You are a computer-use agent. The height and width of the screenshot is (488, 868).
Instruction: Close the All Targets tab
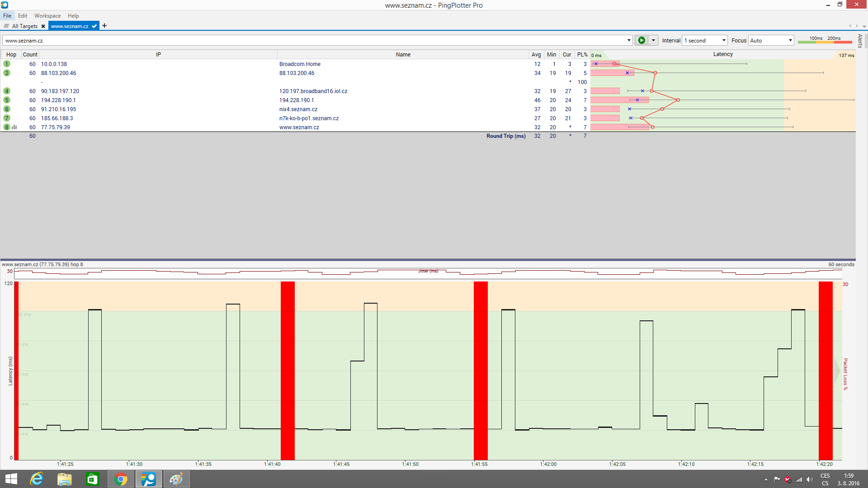[x=43, y=26]
